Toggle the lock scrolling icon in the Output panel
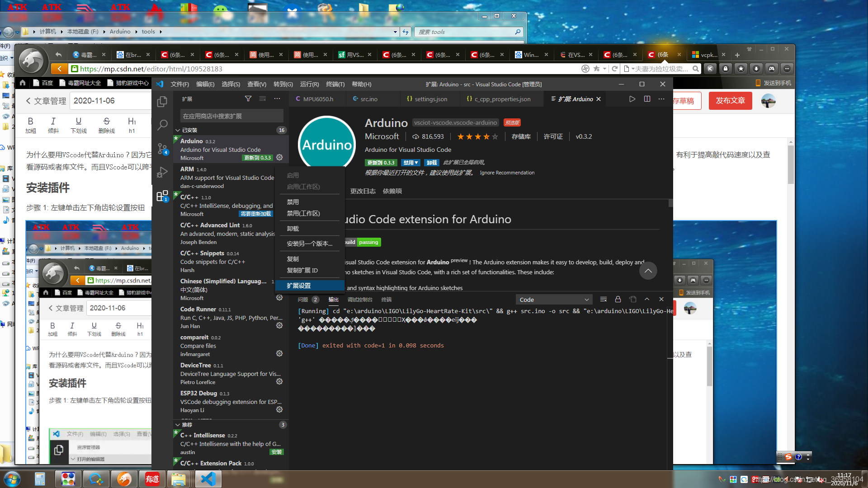This screenshot has height=488, width=868. [618, 299]
